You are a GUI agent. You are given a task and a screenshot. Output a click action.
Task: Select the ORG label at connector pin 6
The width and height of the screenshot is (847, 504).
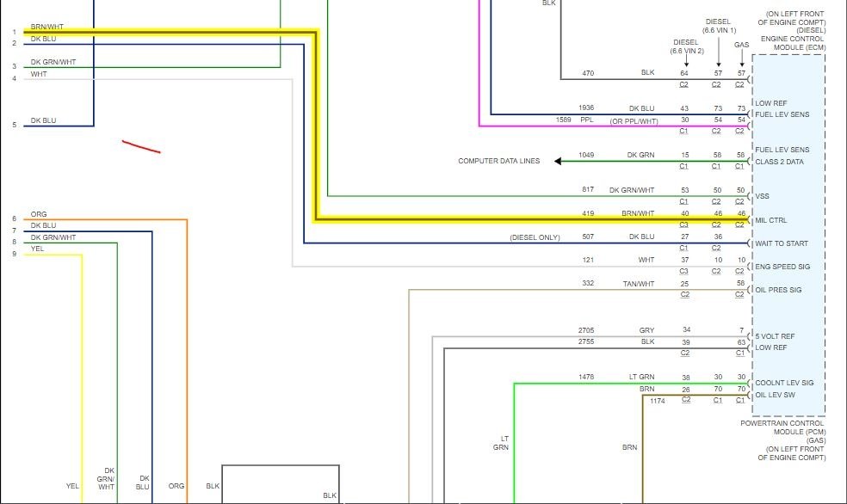(x=39, y=214)
